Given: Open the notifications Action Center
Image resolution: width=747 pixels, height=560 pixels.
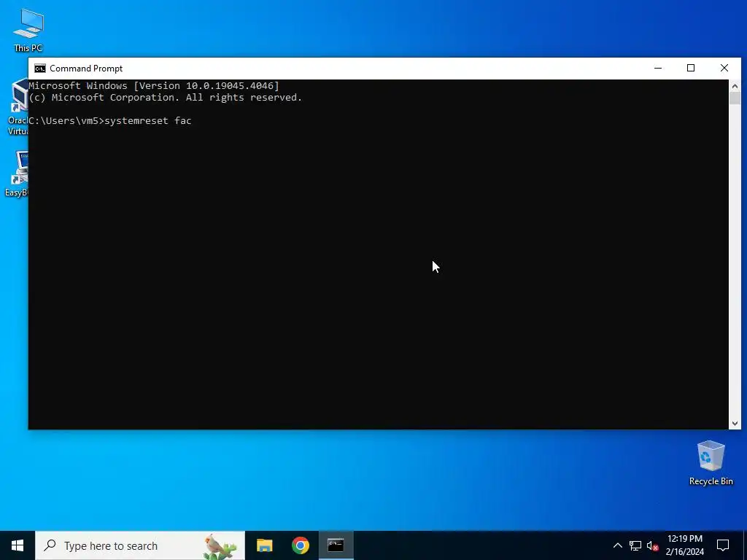Looking at the screenshot, I should [x=723, y=545].
